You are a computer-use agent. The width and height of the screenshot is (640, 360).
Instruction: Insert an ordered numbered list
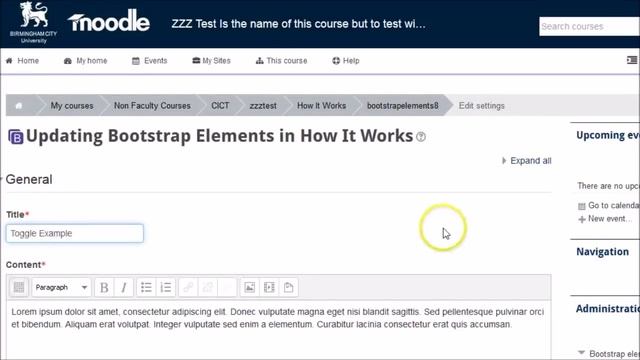(166, 287)
